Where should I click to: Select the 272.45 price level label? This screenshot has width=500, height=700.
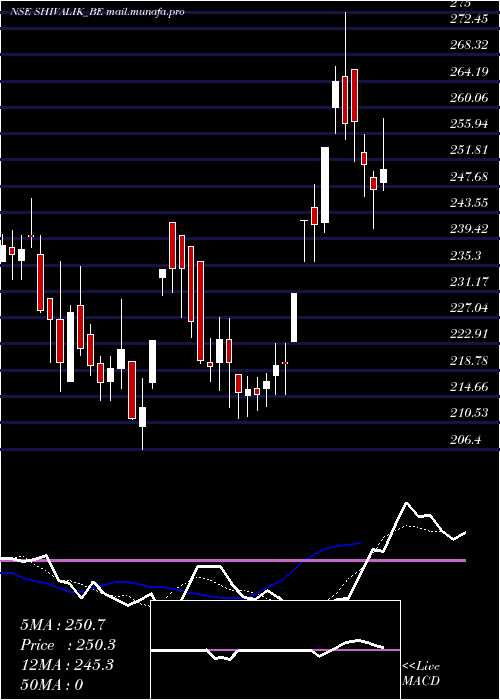point(469,19)
